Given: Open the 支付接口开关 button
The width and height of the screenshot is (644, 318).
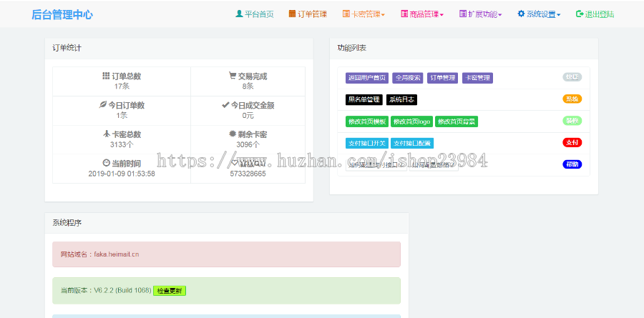Looking at the screenshot, I should [x=367, y=143].
